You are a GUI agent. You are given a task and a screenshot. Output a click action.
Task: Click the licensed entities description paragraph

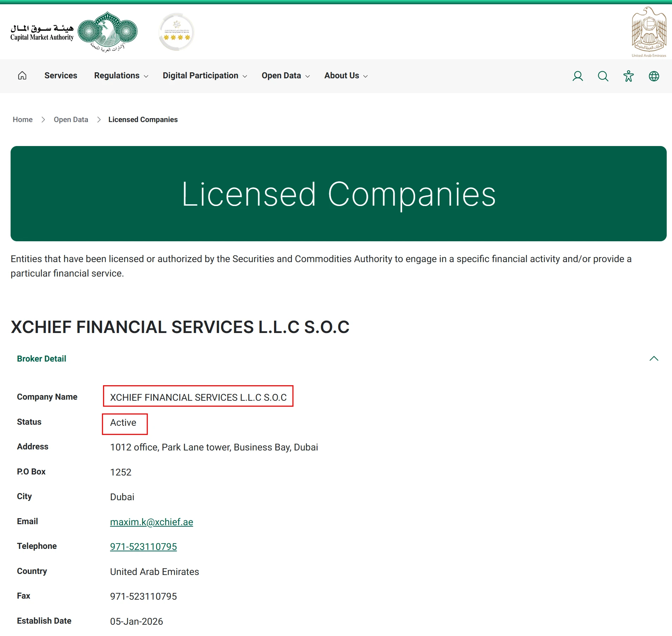[321, 266]
